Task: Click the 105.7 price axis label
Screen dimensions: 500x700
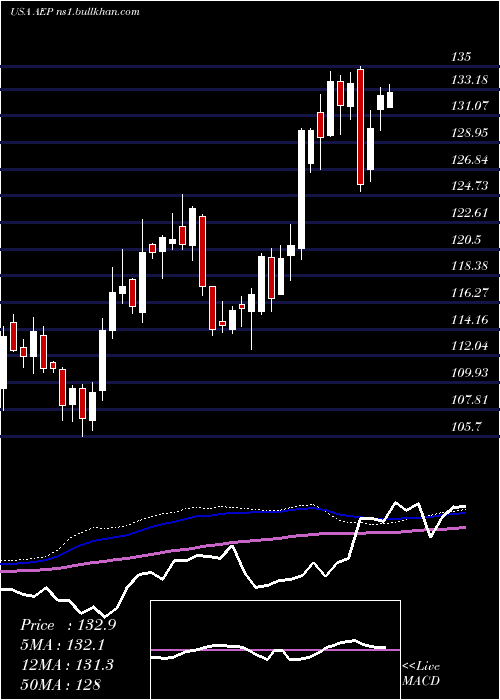Action: (x=466, y=426)
